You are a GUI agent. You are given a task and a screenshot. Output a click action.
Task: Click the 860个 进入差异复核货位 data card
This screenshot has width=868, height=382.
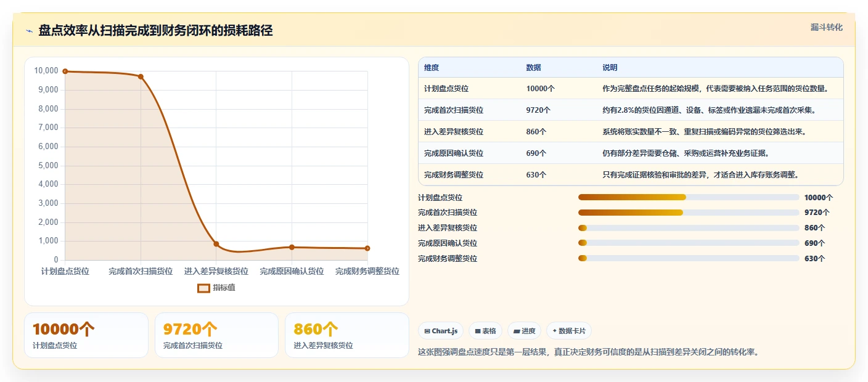pyautogui.click(x=348, y=335)
